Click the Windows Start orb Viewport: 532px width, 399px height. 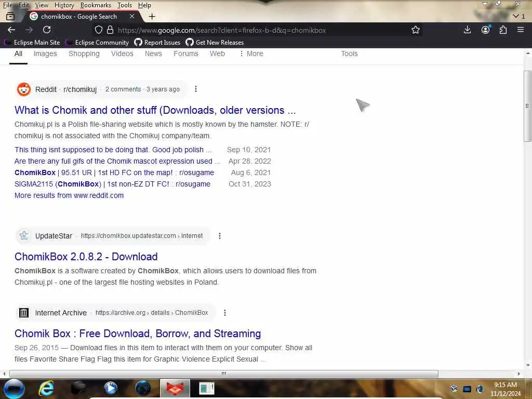14,389
